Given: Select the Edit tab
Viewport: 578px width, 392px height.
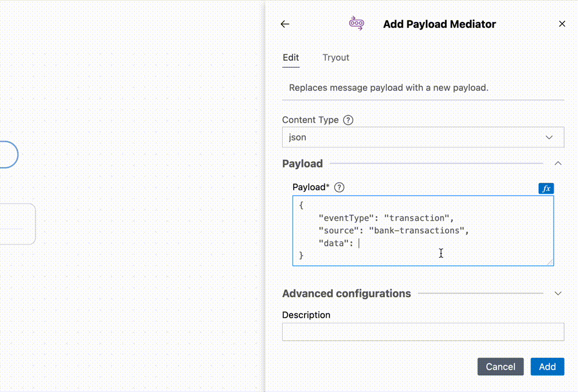Looking at the screenshot, I should (291, 57).
